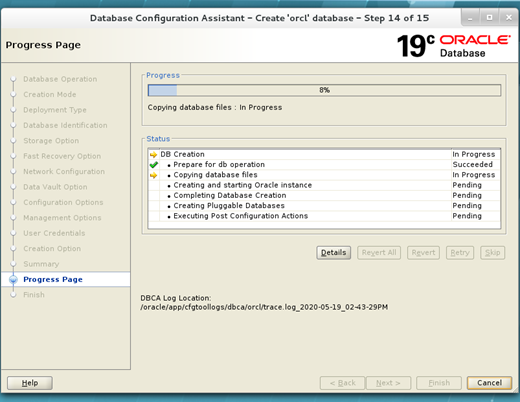Click the Next navigation button
520x402 pixels.
coord(388,383)
